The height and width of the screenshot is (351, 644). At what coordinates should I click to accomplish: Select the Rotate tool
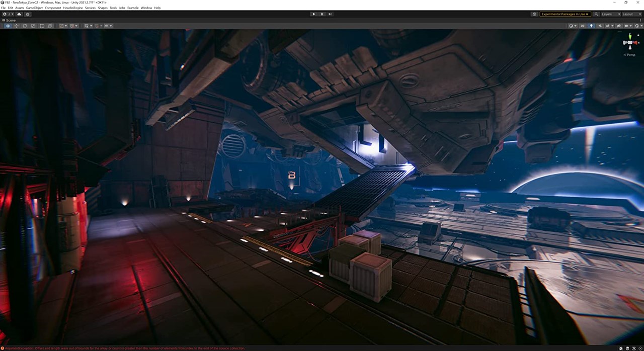click(x=25, y=26)
